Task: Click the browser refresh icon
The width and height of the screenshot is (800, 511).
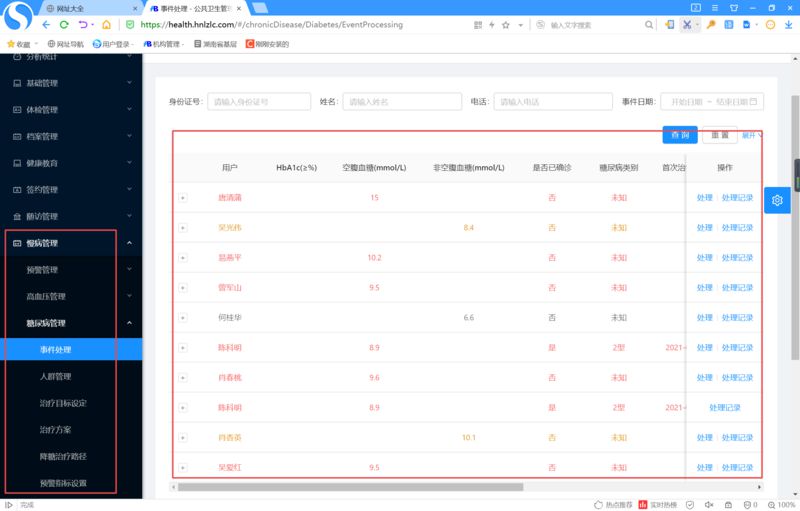Action: pyautogui.click(x=65, y=24)
